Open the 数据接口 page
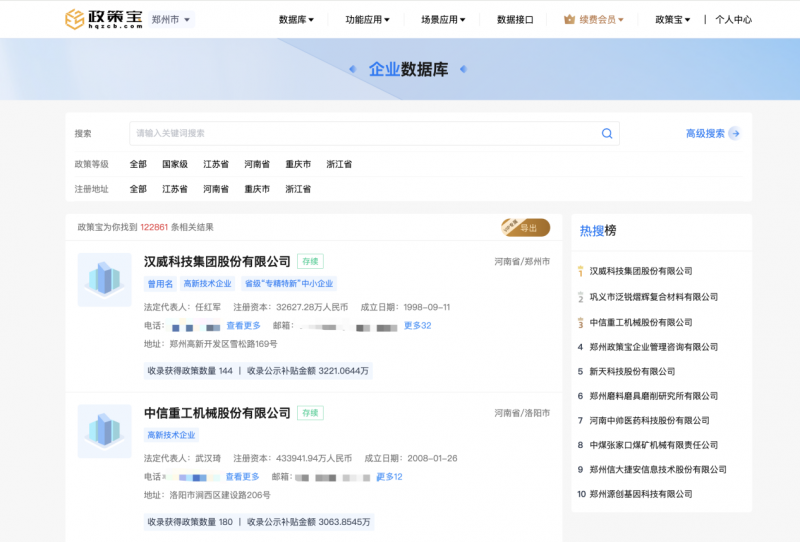This screenshot has height=542, width=800. (x=515, y=19)
